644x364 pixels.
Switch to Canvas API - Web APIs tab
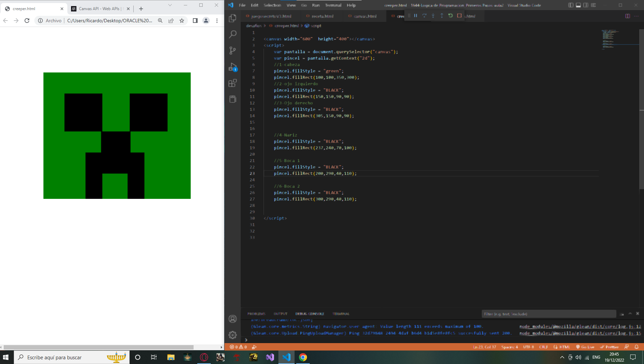click(x=100, y=9)
